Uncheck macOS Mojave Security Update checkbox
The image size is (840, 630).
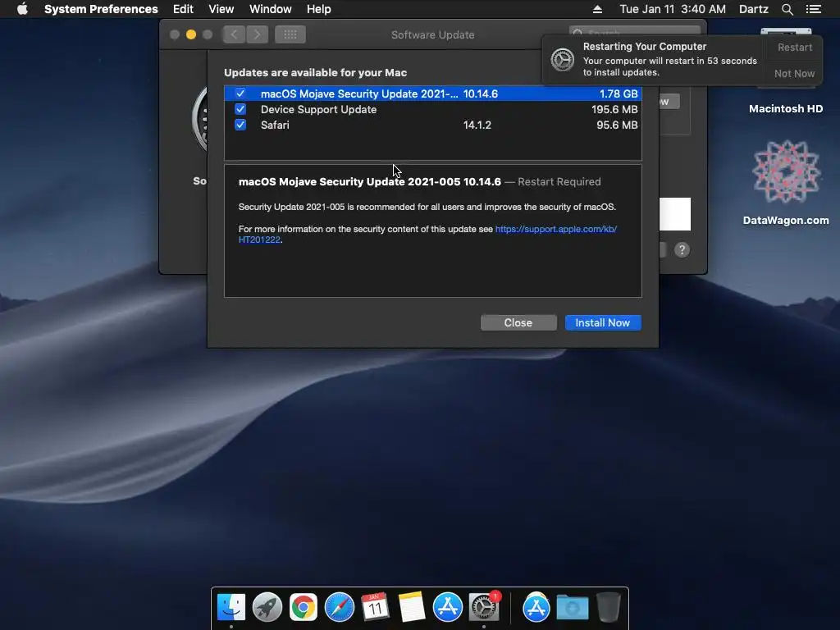click(240, 94)
